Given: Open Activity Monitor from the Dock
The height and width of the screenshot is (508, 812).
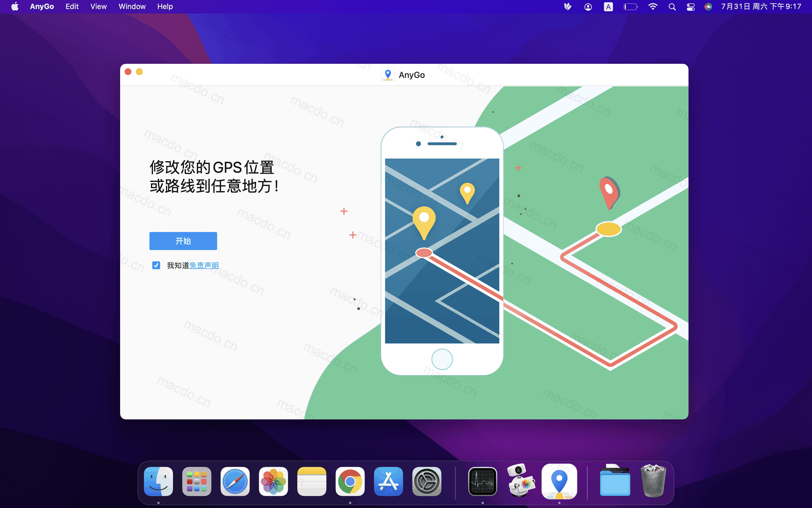Looking at the screenshot, I should 482,481.
